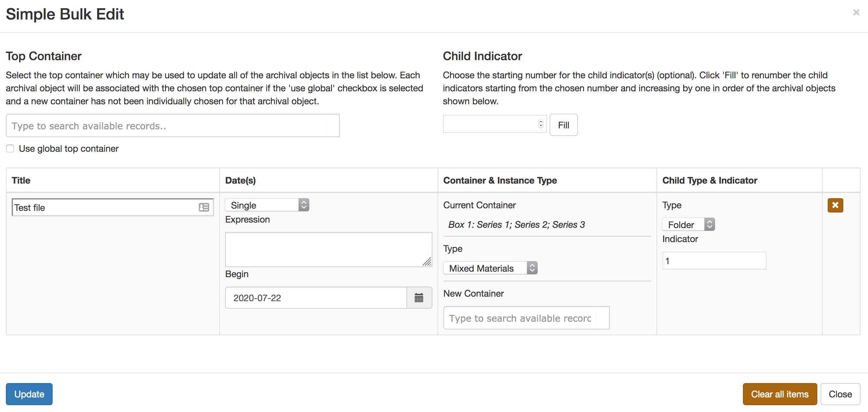
Task: Click the blue Update button
Action: (x=29, y=394)
